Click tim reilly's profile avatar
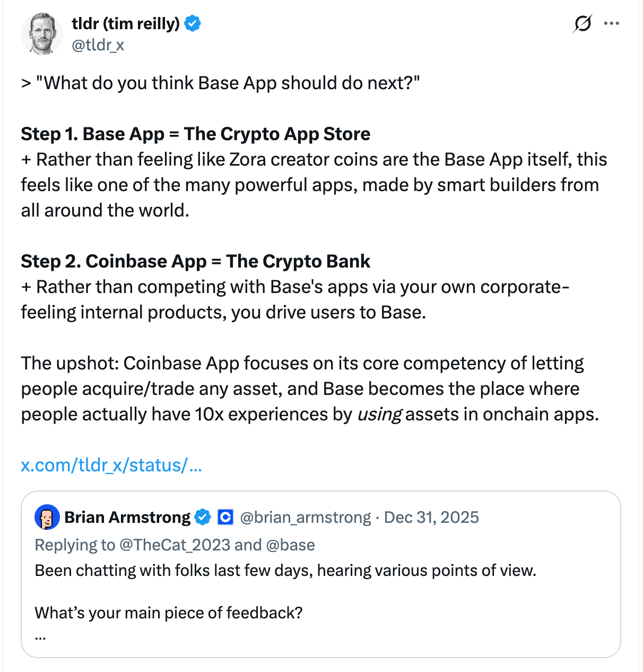The image size is (643, 672). tap(42, 34)
